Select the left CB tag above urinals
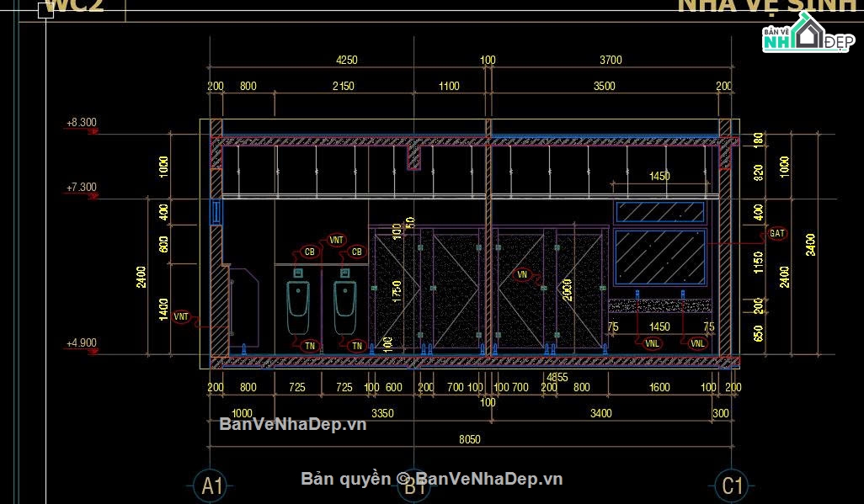 [310, 252]
